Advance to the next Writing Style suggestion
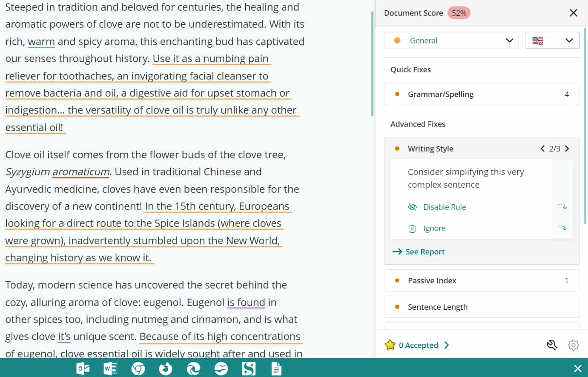The width and height of the screenshot is (588, 377). point(567,149)
